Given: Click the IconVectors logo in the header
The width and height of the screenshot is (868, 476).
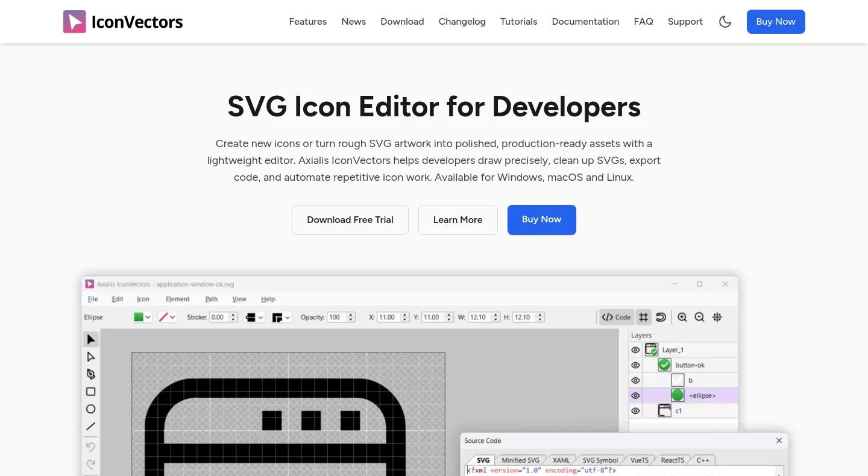Looking at the screenshot, I should [x=123, y=22].
